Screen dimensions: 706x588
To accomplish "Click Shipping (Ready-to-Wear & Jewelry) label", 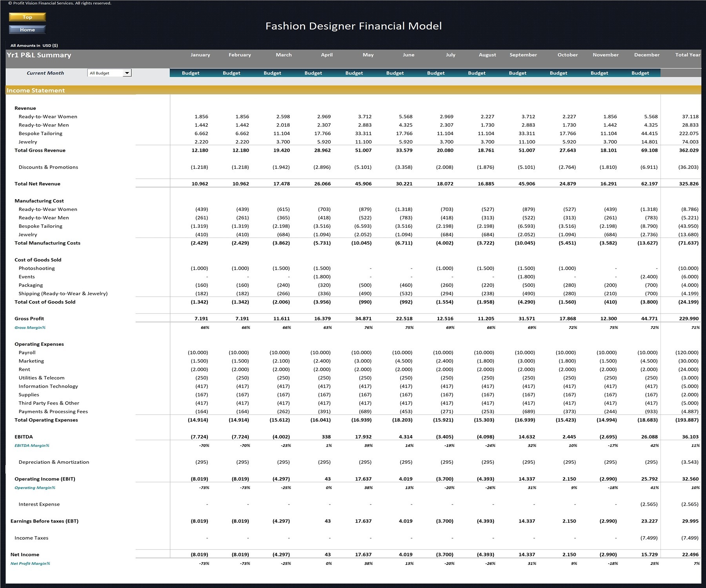I will coord(63,294).
